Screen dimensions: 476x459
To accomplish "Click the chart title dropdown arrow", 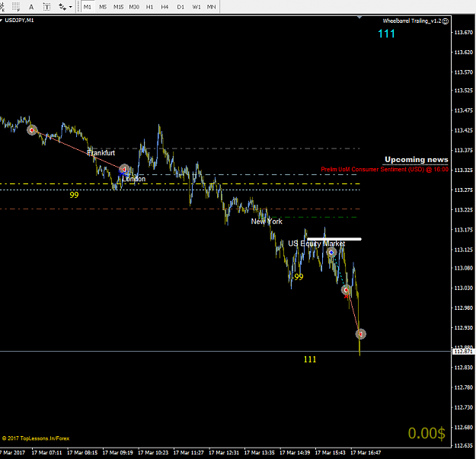I will coord(2,21).
